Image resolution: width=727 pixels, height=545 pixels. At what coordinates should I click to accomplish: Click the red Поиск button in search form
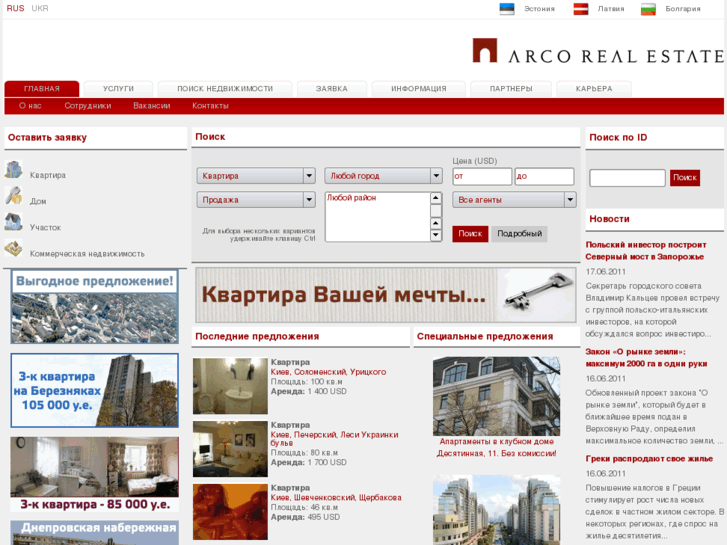tap(470, 234)
